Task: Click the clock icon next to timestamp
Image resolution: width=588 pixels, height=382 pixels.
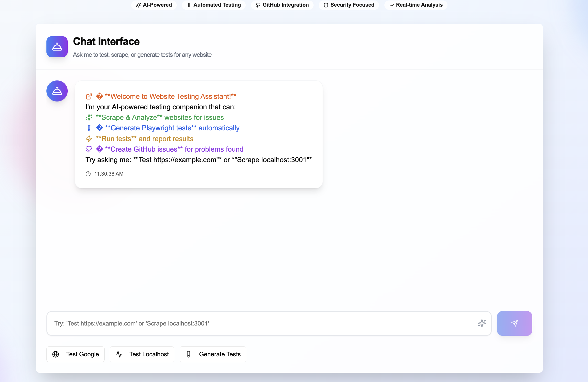Action: (x=88, y=174)
